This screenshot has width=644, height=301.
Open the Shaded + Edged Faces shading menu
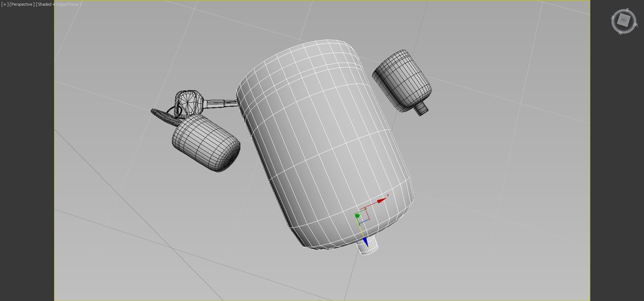(59, 4)
